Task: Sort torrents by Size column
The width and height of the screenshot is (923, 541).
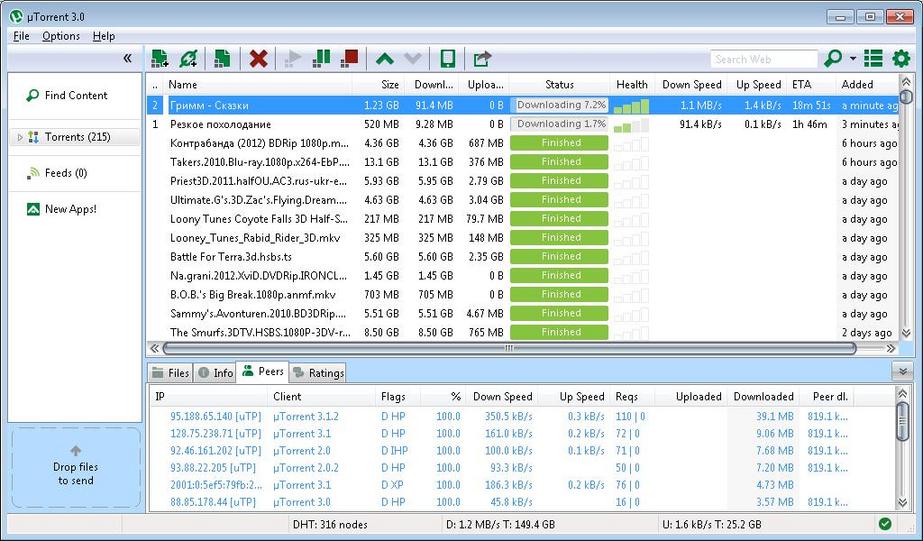Action: click(379, 85)
